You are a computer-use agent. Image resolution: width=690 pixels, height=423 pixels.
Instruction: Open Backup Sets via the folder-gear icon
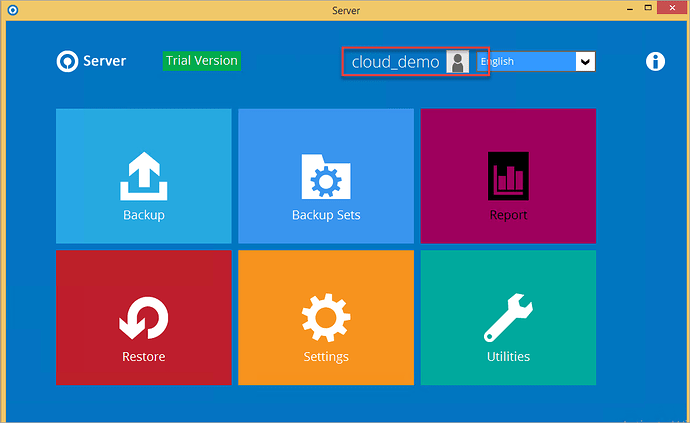coord(326,177)
